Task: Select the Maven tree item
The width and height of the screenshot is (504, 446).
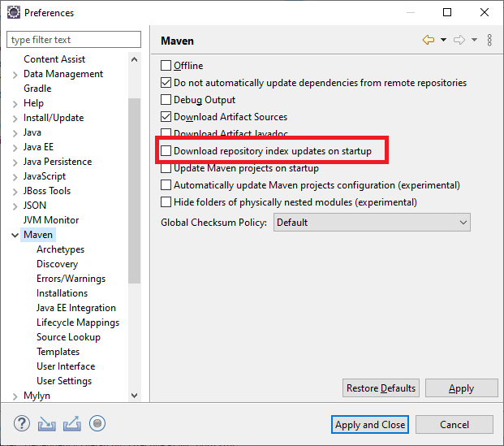Action: 38,235
